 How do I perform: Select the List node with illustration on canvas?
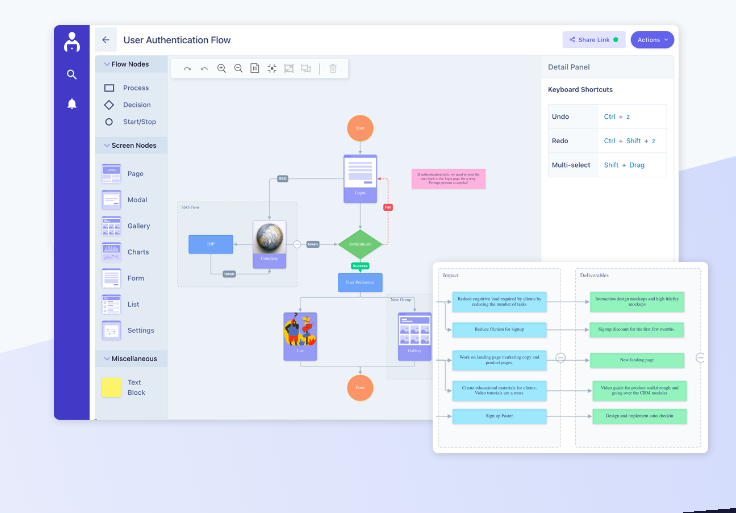(x=300, y=337)
